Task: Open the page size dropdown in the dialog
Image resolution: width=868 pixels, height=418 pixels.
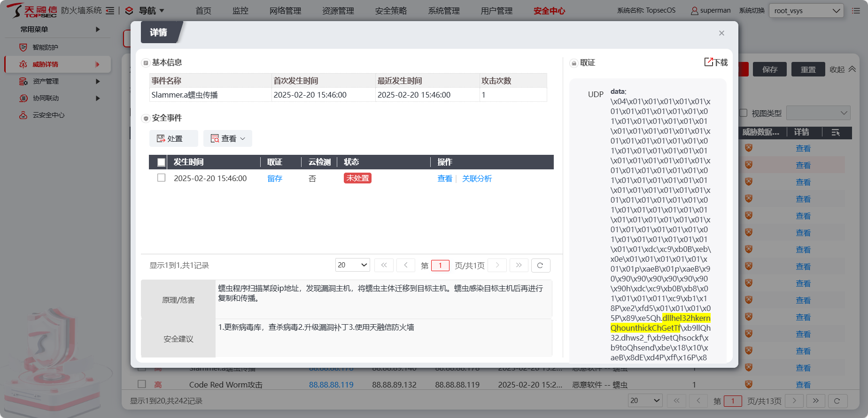Action: [352, 266]
